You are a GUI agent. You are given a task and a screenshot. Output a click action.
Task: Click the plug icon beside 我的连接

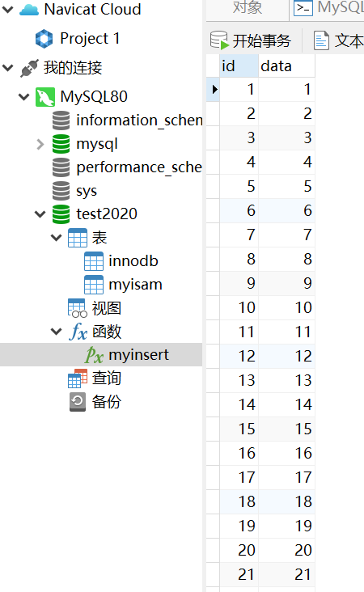29,68
